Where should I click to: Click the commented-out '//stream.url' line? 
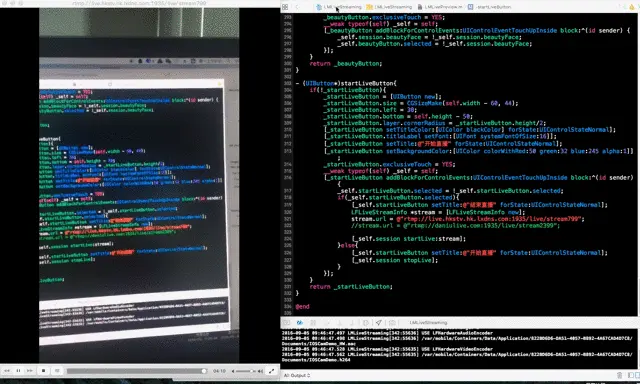tap(456, 225)
